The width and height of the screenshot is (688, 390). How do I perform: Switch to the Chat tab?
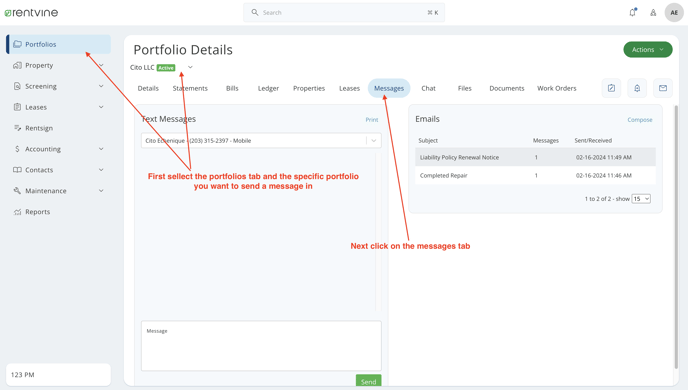428,88
